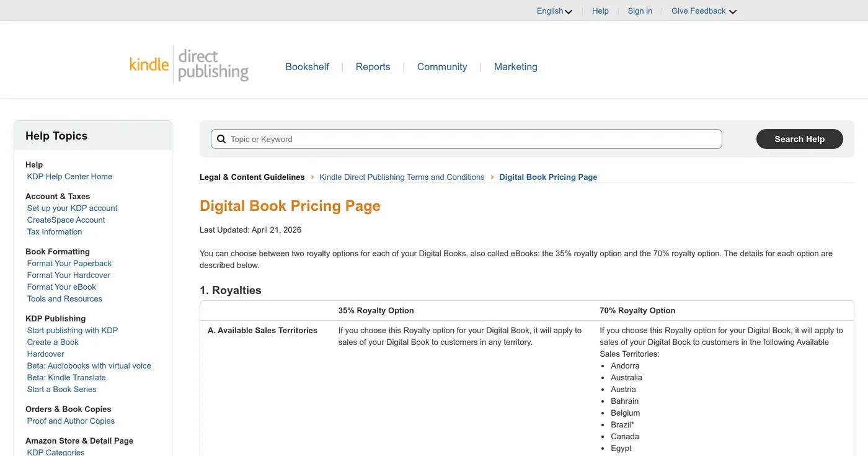
Task: Open Kindle Direct Publishing Terms and Conditions breadcrumb
Action: [x=402, y=177]
